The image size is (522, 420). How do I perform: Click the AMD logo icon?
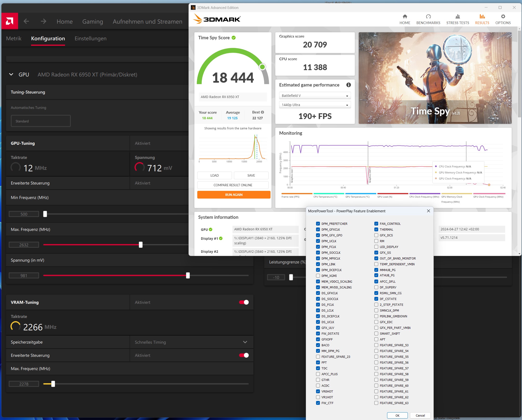[x=9, y=21]
